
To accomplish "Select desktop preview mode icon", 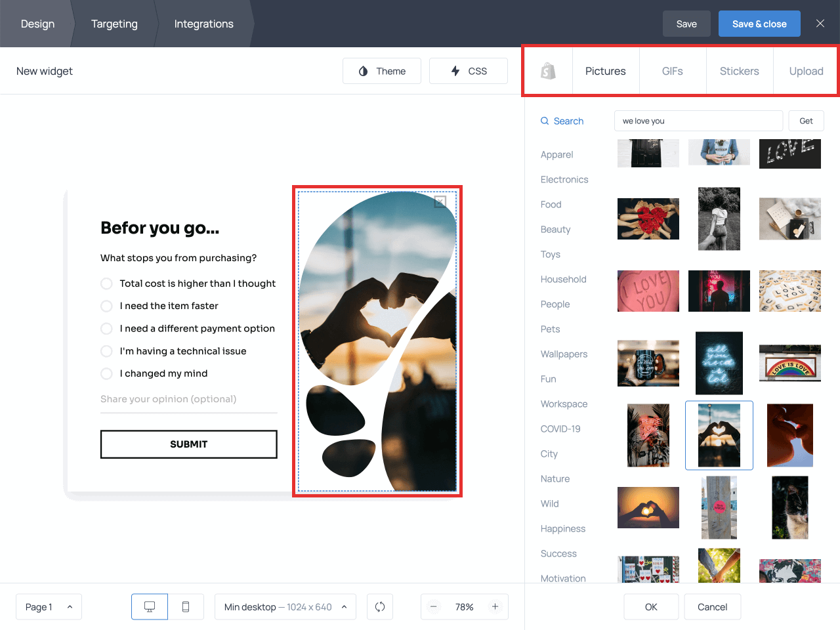I will click(x=150, y=607).
